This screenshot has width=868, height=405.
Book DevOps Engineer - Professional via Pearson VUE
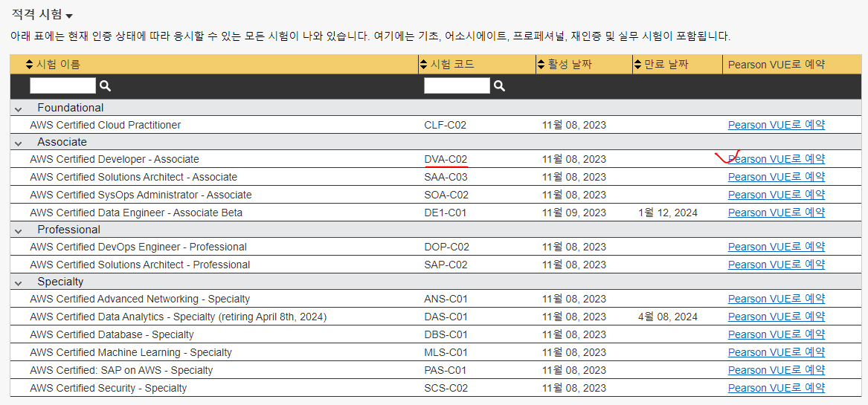[x=776, y=247]
